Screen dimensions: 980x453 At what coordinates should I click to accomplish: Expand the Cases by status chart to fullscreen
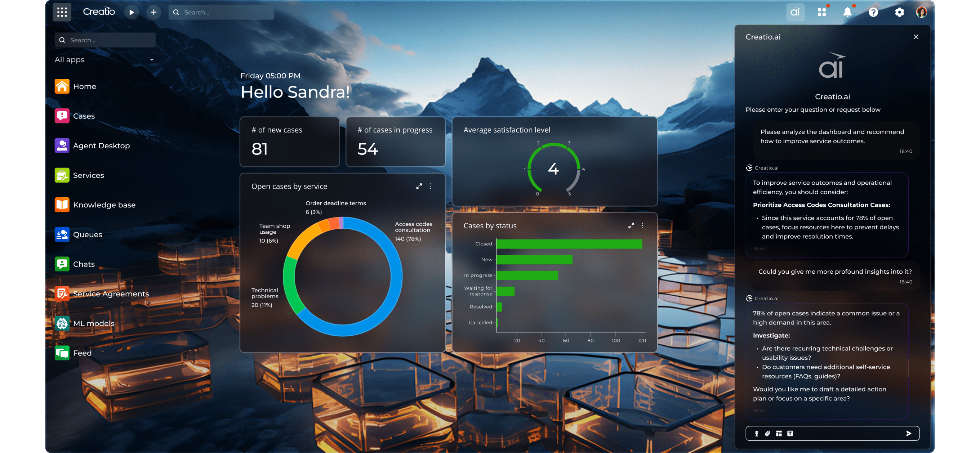point(631,225)
